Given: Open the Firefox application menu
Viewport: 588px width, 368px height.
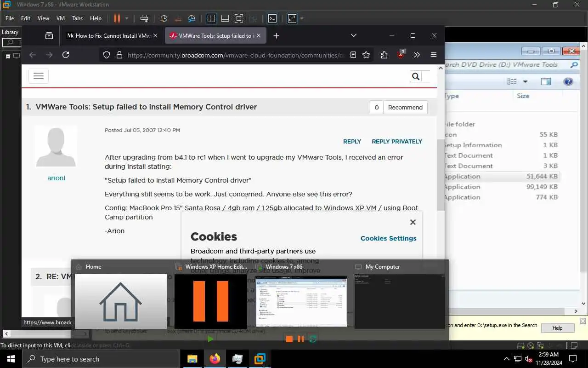Looking at the screenshot, I should pos(433,55).
